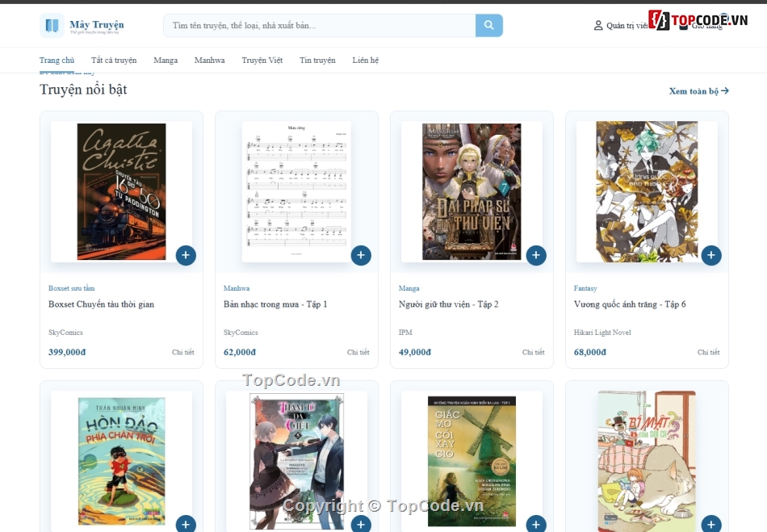
Task: Open the Tin truyện menu item
Action: click(317, 61)
